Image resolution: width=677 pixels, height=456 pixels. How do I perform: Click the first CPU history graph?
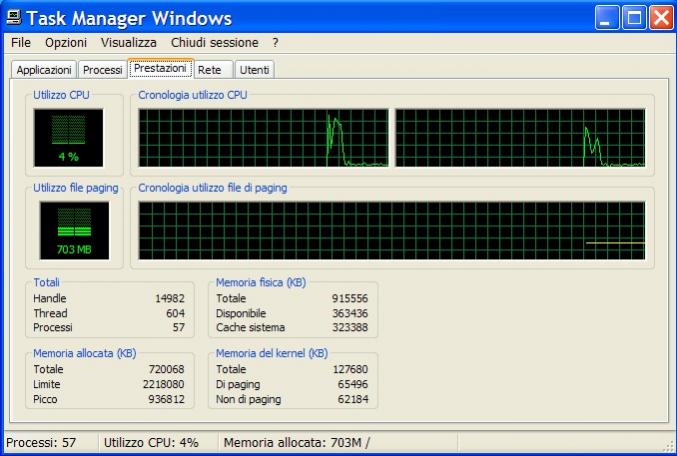[263, 138]
